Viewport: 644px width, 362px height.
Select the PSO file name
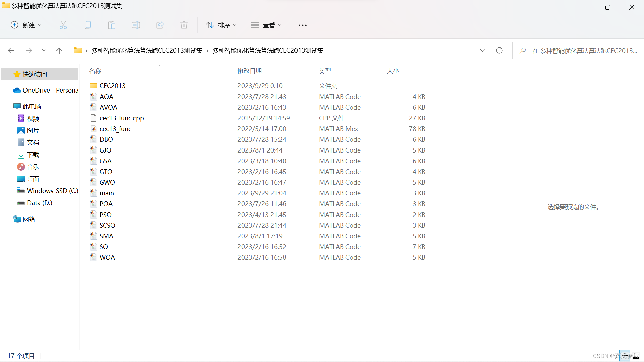[x=106, y=215]
